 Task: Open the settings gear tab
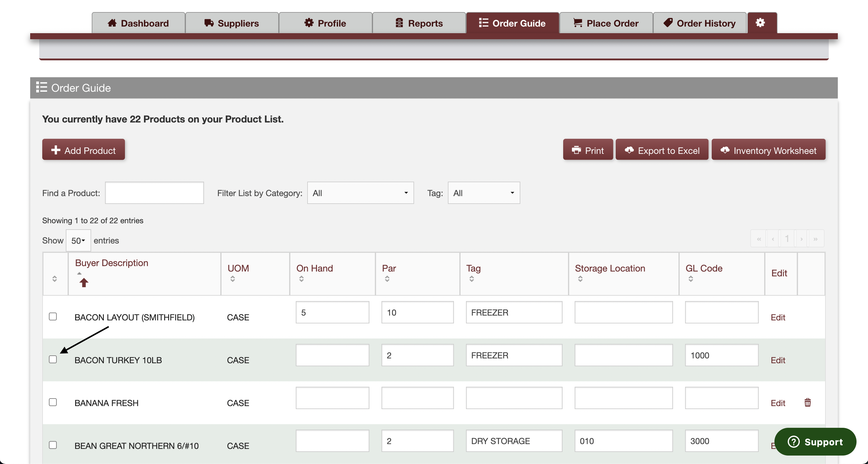(762, 23)
